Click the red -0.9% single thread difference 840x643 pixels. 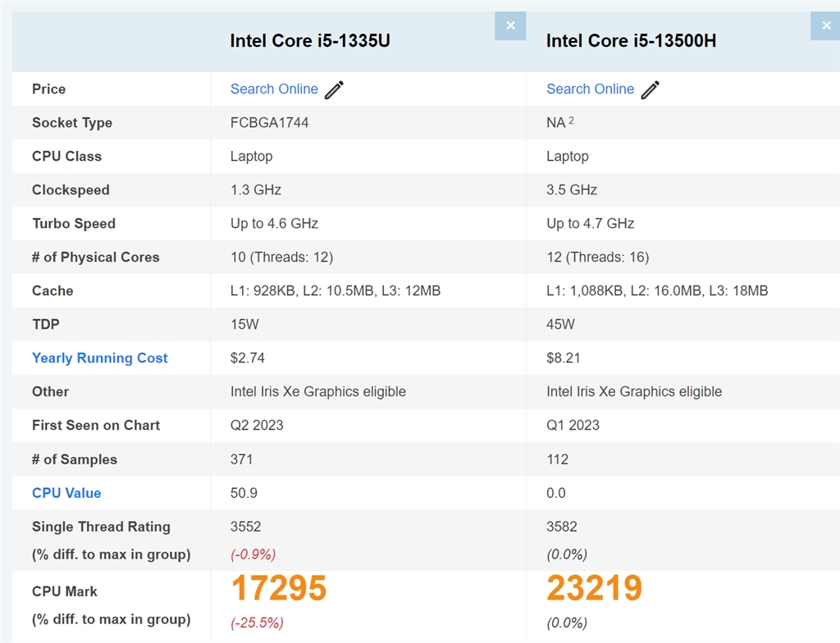(253, 554)
